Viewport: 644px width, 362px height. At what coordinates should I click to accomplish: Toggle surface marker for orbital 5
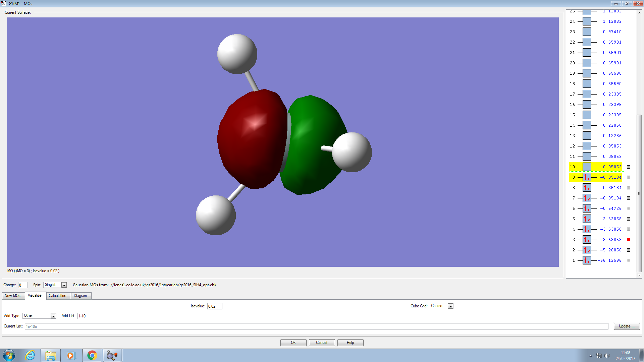(629, 219)
